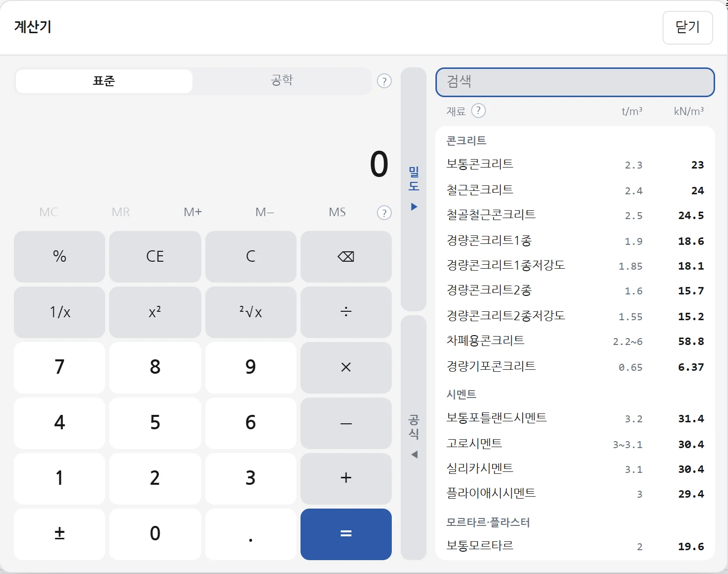The width and height of the screenshot is (728, 574).
Task: Select the 고로시멘트 material row
Action: pos(575,444)
